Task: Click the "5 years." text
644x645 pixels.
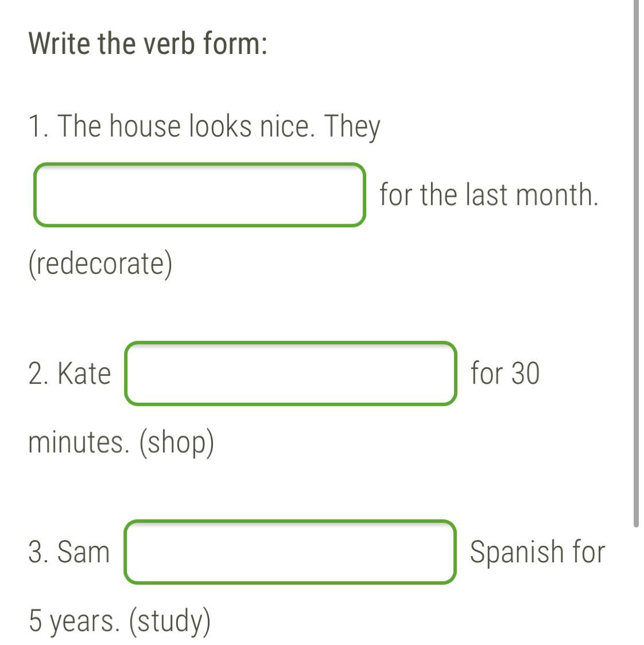Action: pos(75,621)
